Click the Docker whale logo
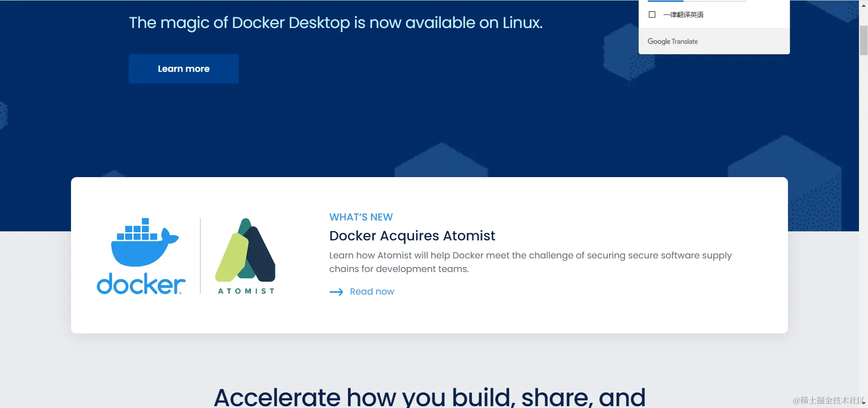Image resolution: width=868 pixels, height=408 pixels. (142, 256)
